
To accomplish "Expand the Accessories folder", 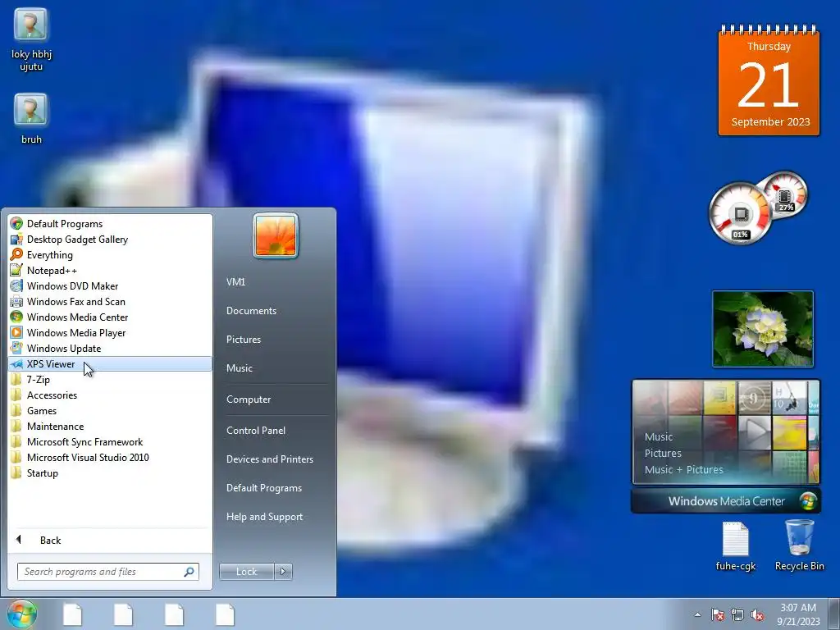I will pos(110,395).
